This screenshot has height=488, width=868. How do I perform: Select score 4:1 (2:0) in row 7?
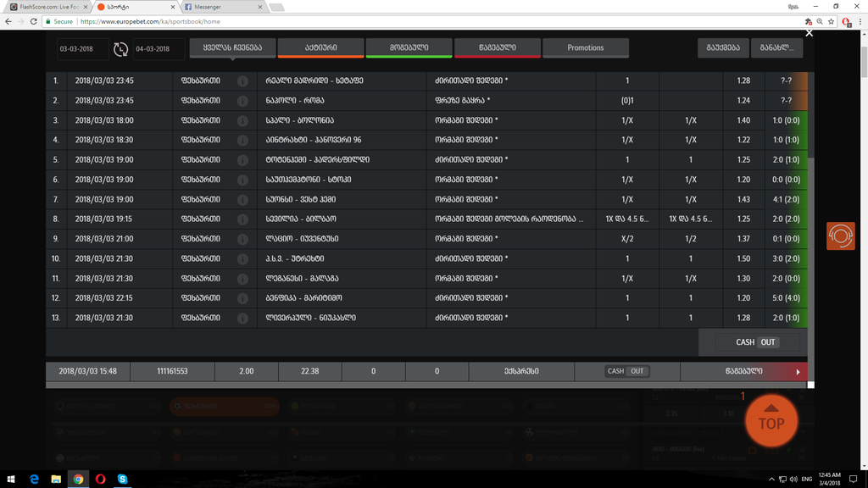[x=786, y=200]
